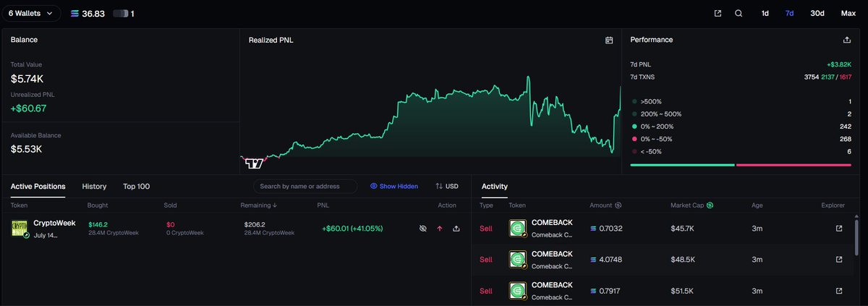This screenshot has height=306, width=868.
Task: Click the green/red win-loss ratio bar
Action: (x=741, y=165)
